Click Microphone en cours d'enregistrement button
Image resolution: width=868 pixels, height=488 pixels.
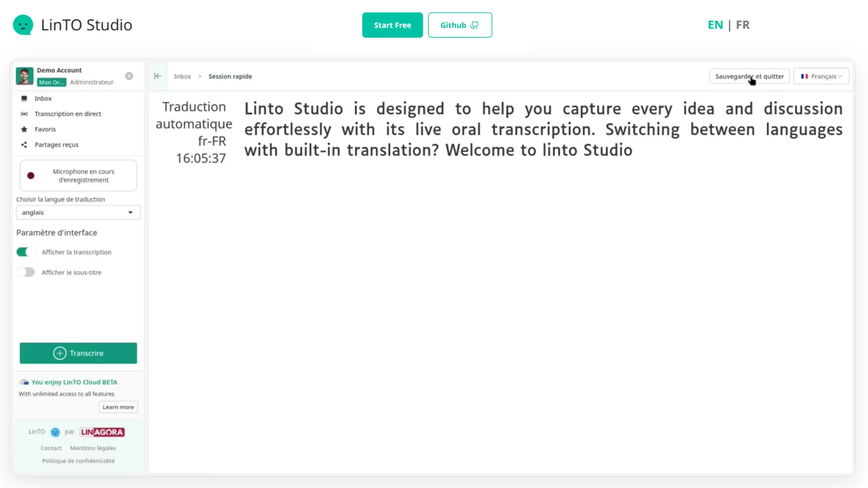click(78, 176)
